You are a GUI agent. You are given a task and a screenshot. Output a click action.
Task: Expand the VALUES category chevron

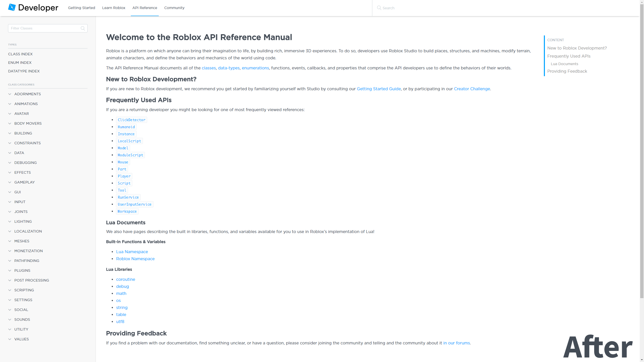point(10,339)
